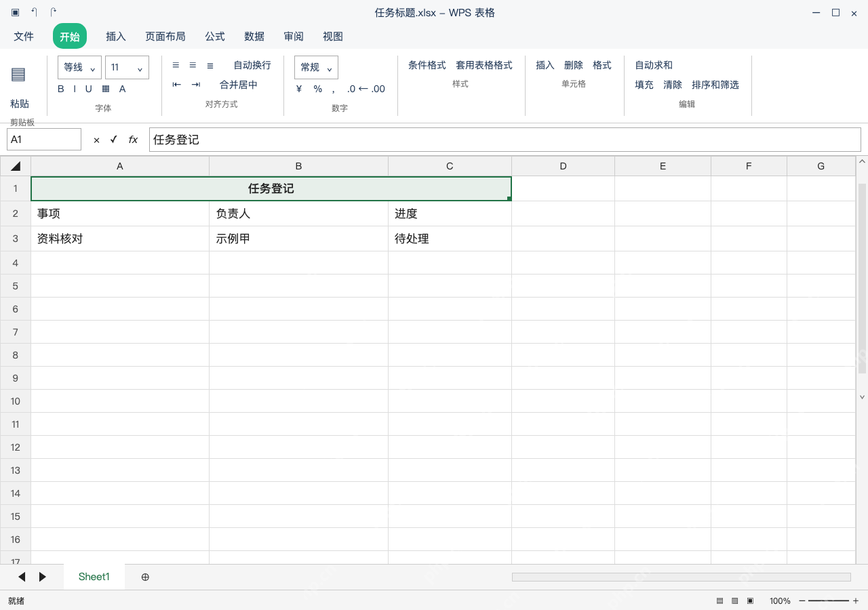Open the 条件格式 conditional formatting menu
This screenshot has width=868, height=610.
(427, 65)
